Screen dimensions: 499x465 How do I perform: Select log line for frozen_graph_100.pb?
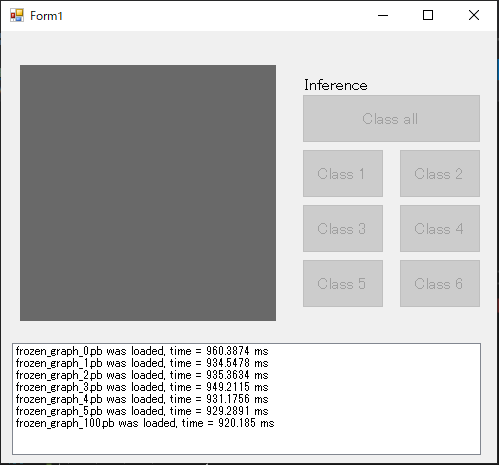pos(145,423)
